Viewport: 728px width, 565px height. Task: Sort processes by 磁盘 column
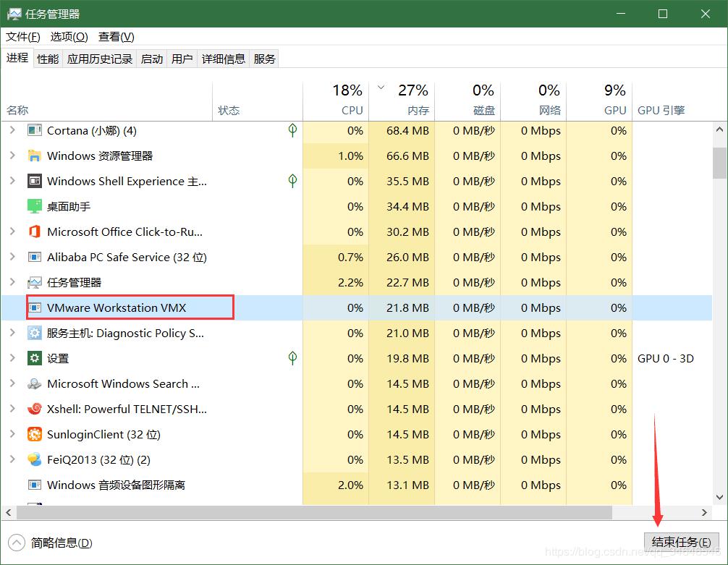[x=467, y=102]
